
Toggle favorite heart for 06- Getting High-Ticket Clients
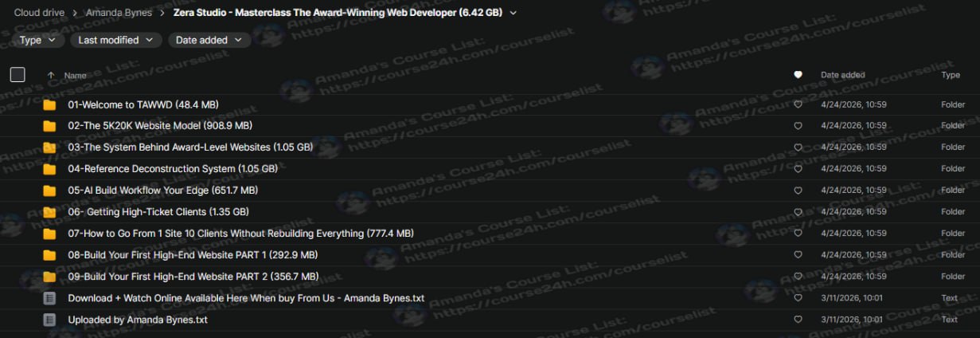click(x=798, y=212)
